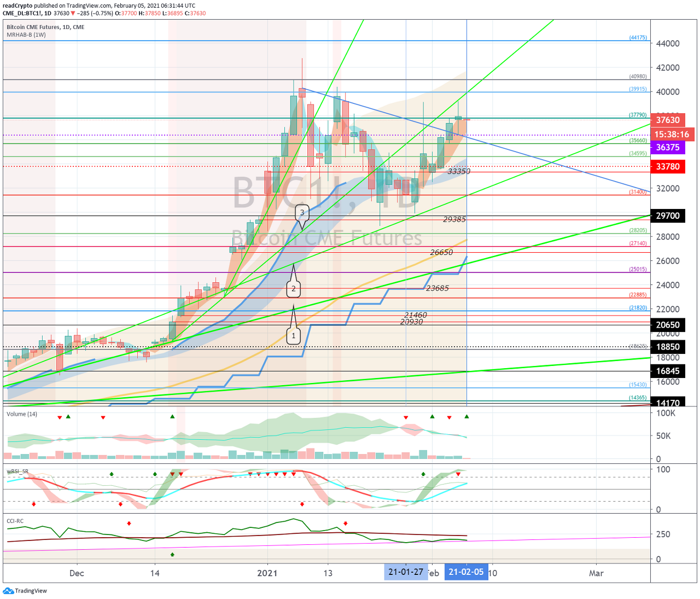
Task: Click the (37790) level label
Action: point(638,115)
